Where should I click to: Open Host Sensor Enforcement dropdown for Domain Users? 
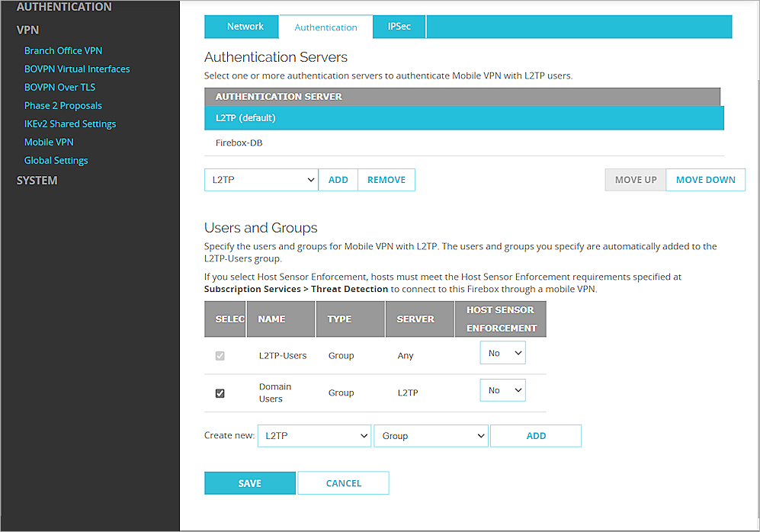click(502, 389)
